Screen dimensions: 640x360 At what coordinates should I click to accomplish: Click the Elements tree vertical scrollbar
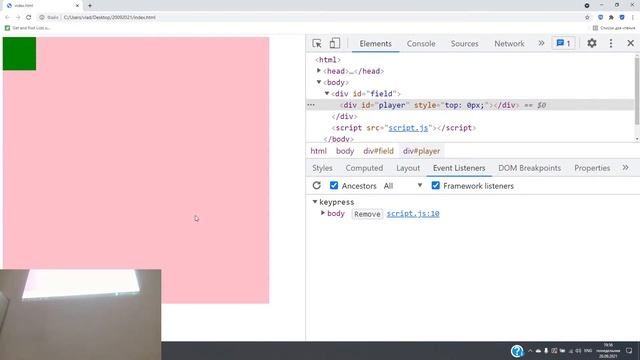[x=637, y=91]
